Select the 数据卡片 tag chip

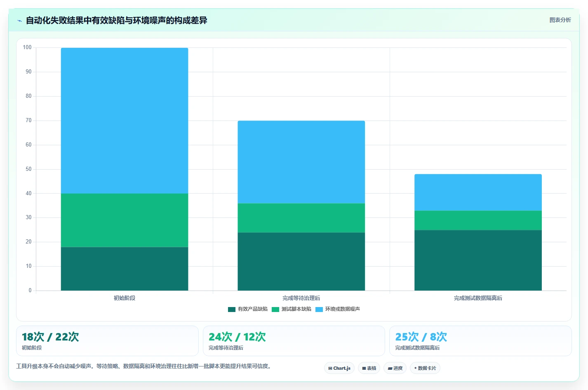point(425,368)
